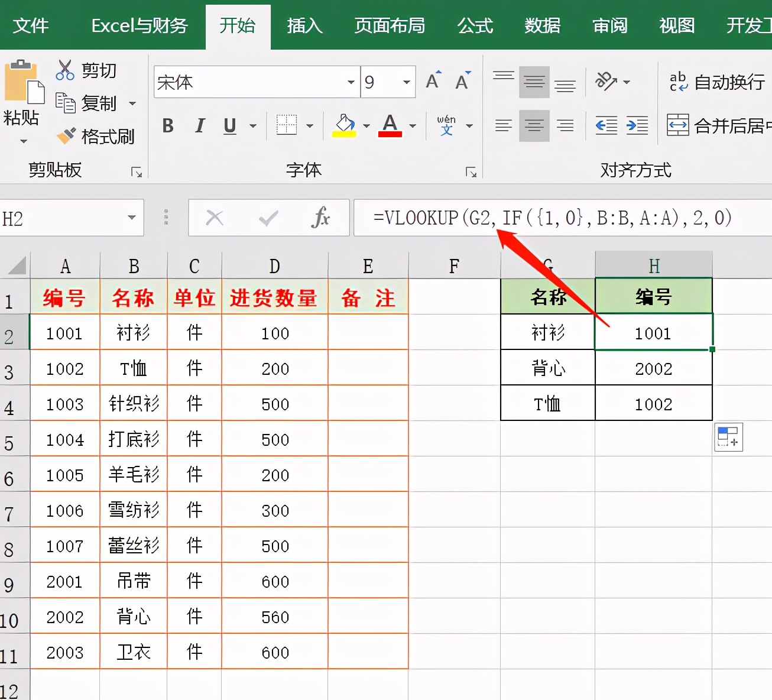Click the insert function fx icon

click(320, 218)
